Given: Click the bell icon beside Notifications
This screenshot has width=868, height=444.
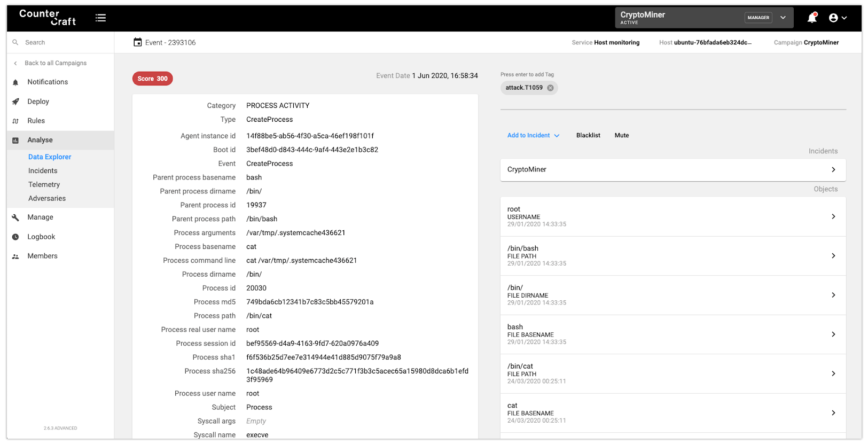Looking at the screenshot, I should point(15,82).
